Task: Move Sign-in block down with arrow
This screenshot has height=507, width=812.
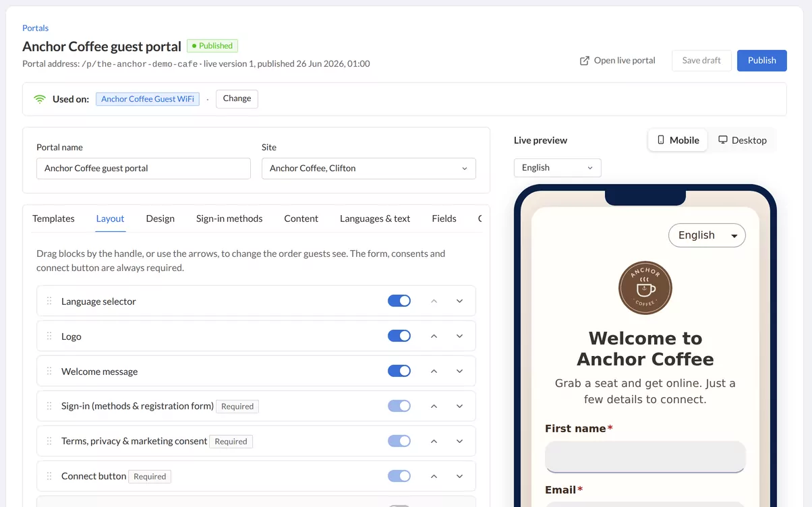Action: pyautogui.click(x=459, y=406)
